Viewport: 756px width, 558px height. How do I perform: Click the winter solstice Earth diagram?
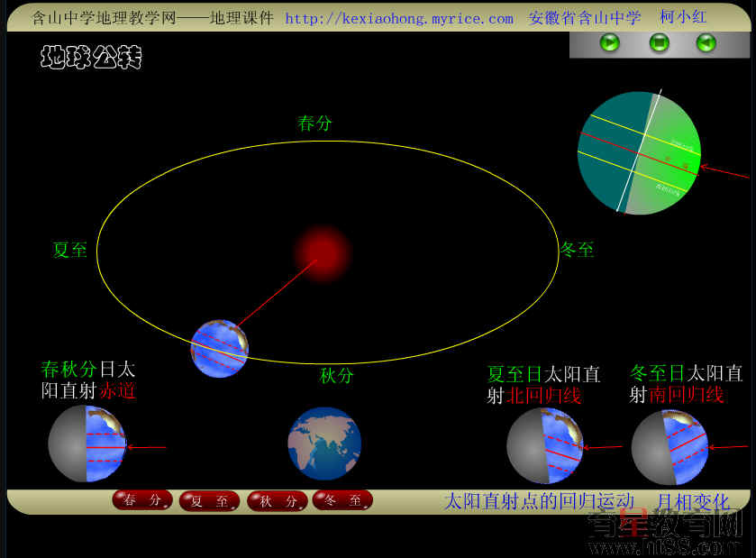(x=669, y=447)
